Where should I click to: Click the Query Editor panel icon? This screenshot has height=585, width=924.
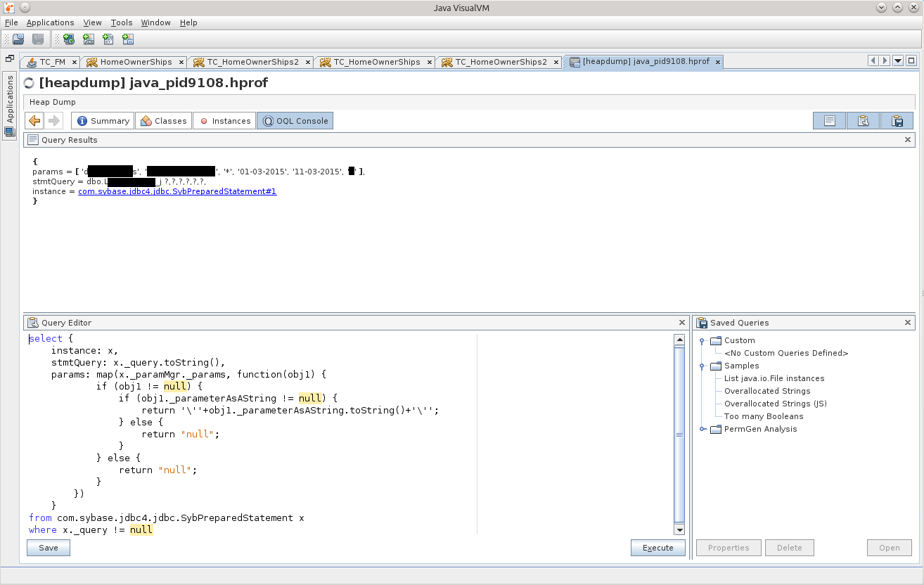tap(32, 323)
